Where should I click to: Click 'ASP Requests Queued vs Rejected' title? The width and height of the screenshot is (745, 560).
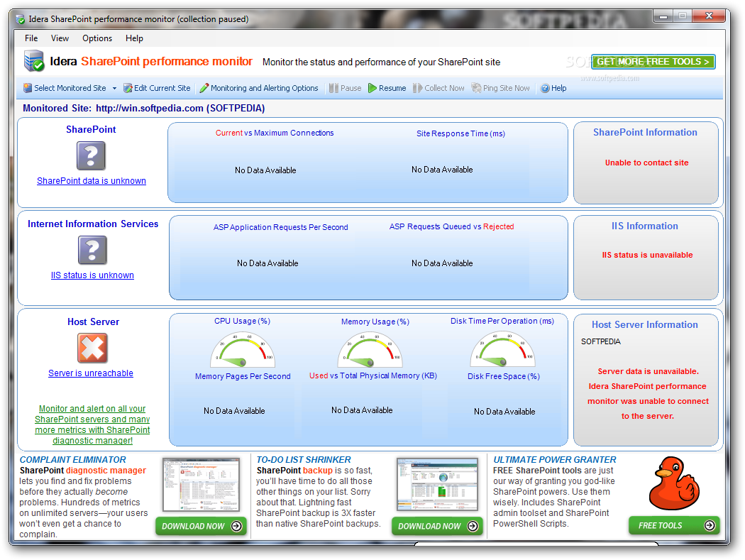452,226
